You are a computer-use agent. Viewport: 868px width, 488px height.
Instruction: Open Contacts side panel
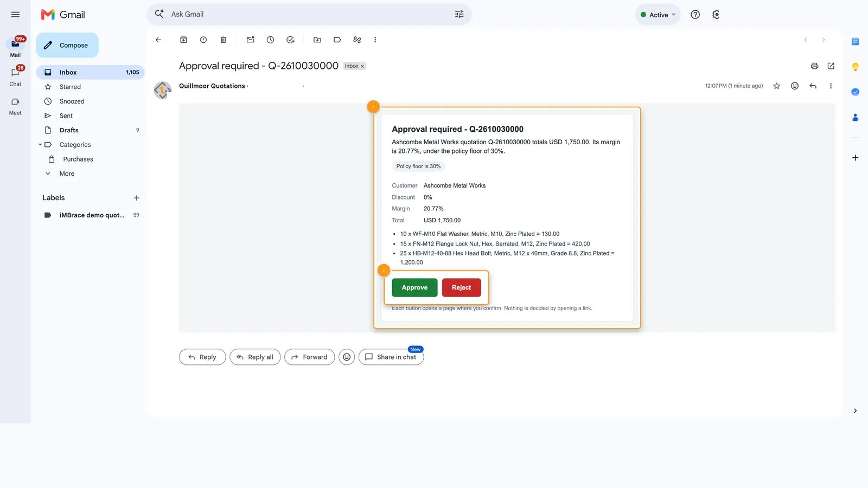(855, 117)
